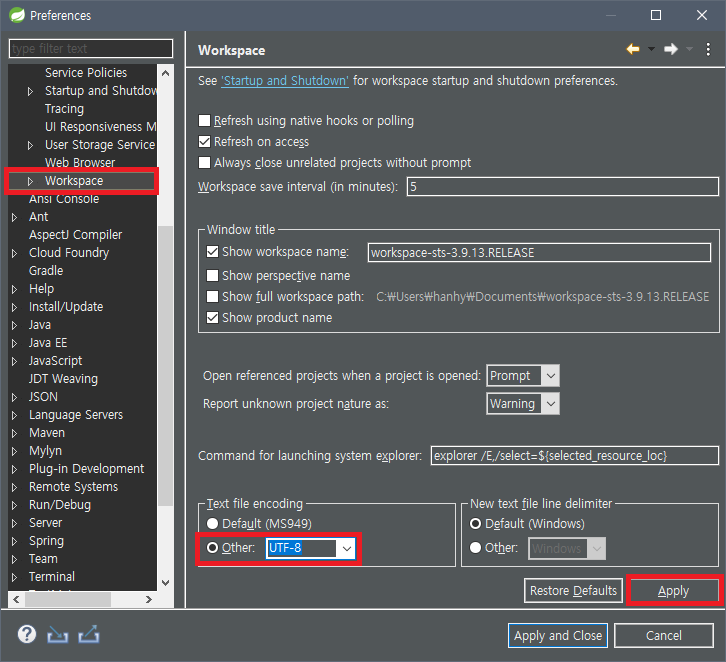Image resolution: width=726 pixels, height=662 pixels.
Task: Maximize the Preferences window
Action: (656, 15)
